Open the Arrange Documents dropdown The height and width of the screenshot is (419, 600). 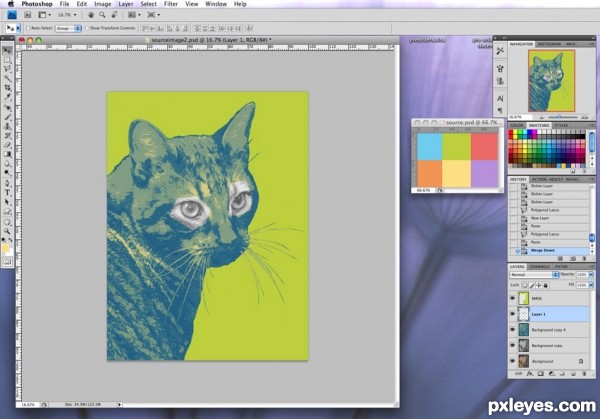pos(134,15)
